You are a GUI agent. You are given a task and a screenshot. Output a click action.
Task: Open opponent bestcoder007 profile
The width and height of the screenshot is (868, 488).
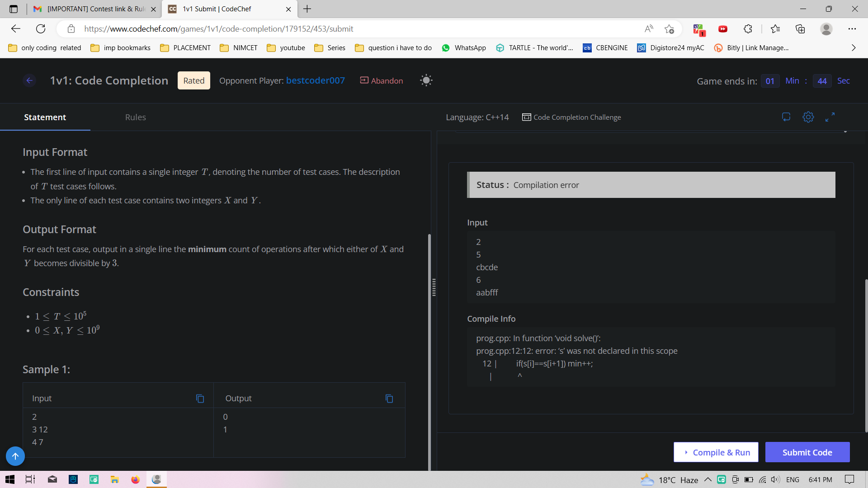pyautogui.click(x=315, y=80)
